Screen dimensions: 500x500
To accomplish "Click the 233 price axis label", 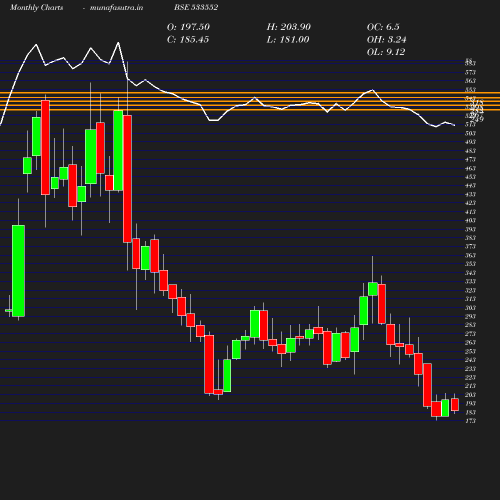I will [x=470, y=369].
